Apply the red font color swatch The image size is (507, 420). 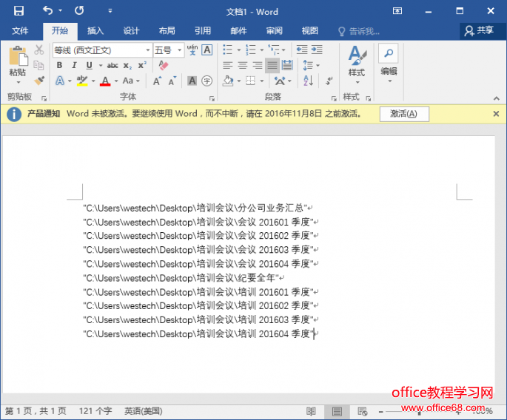click(105, 81)
